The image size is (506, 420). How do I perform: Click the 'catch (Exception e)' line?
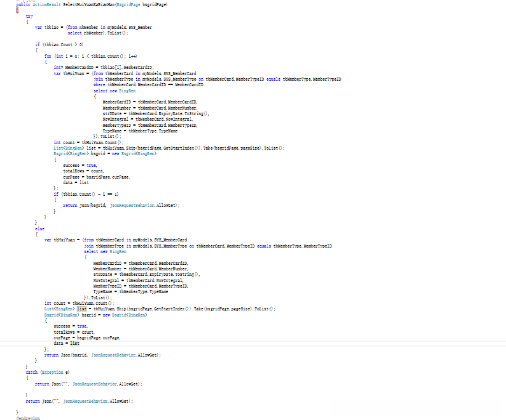[47, 373]
